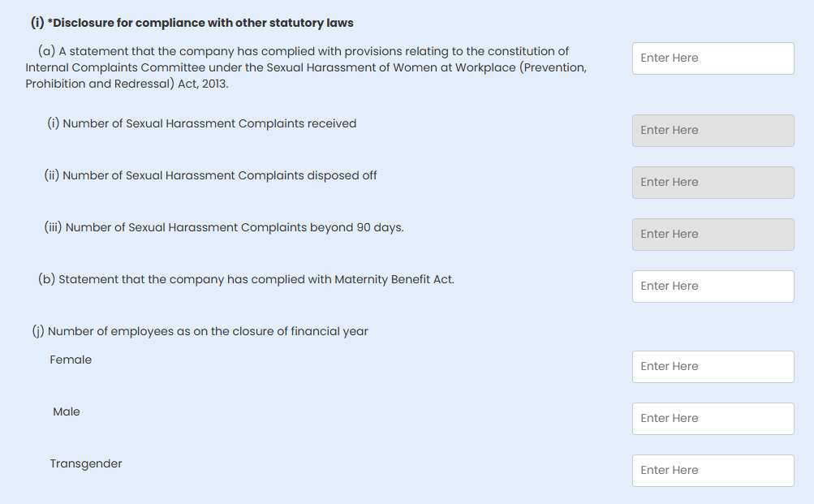Click the Maternity Benefit Act statement input
The image size is (814, 504).
(x=713, y=286)
